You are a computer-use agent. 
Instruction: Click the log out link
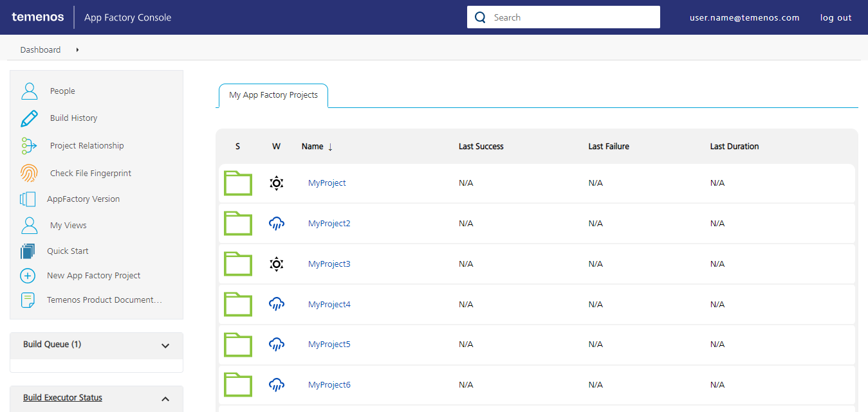(835, 18)
